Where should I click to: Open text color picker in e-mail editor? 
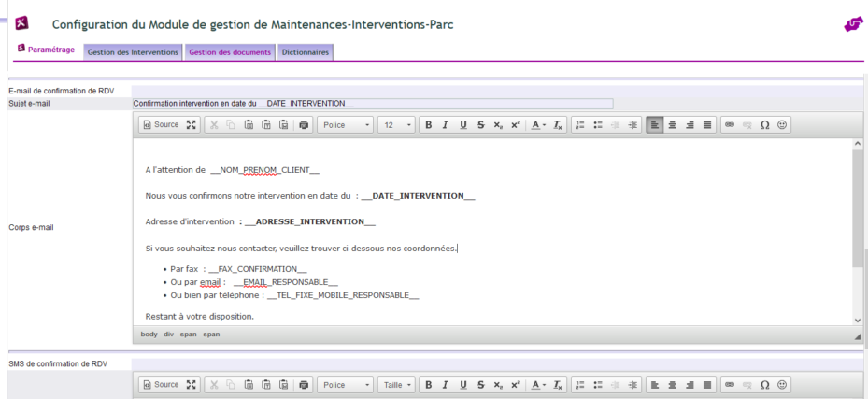(538, 125)
